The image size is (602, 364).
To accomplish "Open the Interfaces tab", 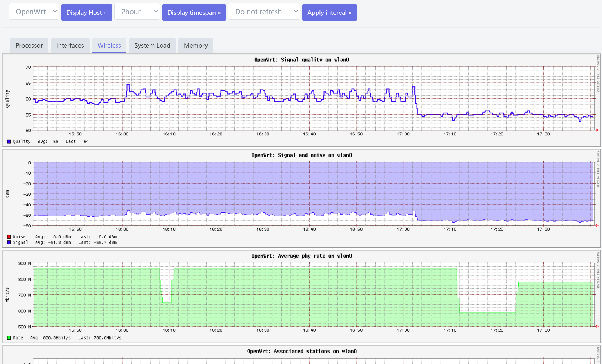I will click(70, 45).
